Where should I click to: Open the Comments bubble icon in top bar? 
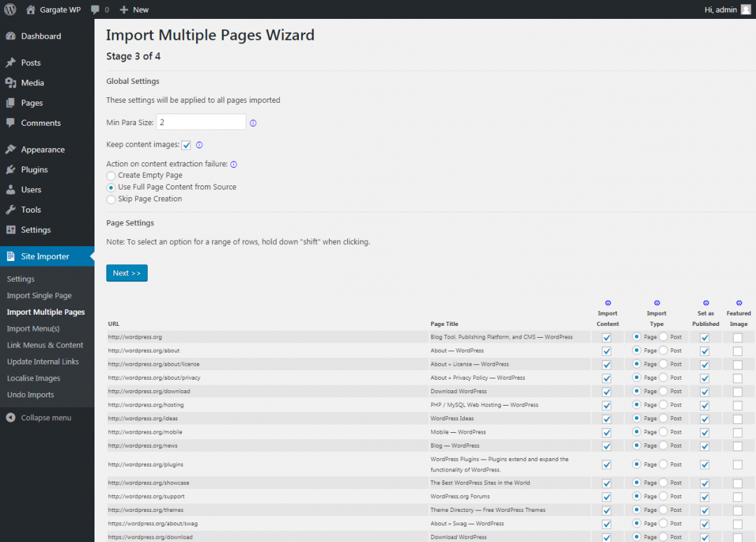(x=95, y=9)
